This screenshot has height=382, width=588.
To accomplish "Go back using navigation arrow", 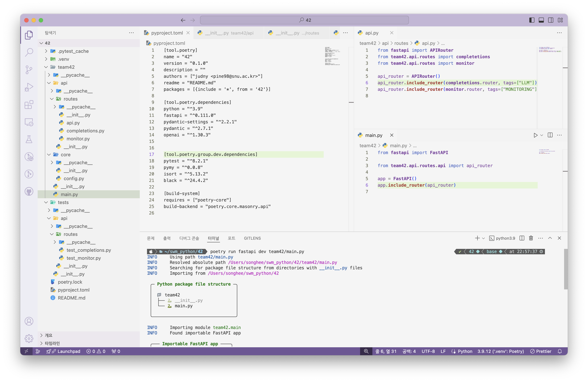I will tap(183, 20).
